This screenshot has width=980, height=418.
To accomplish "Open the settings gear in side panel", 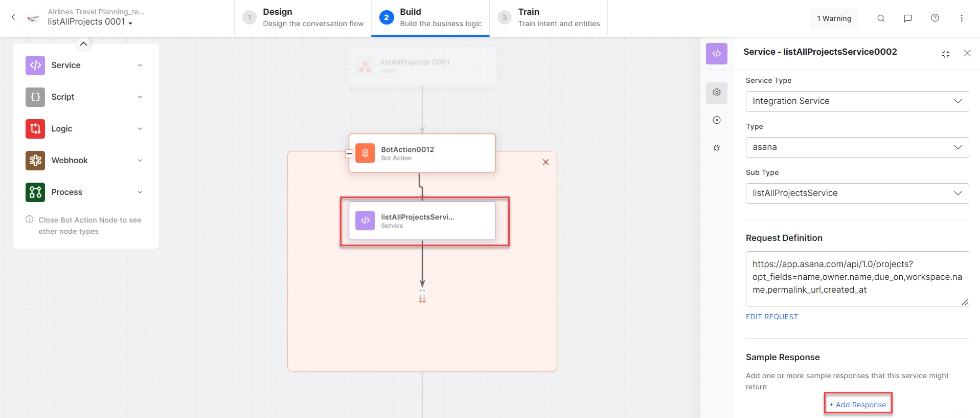I will (x=717, y=93).
